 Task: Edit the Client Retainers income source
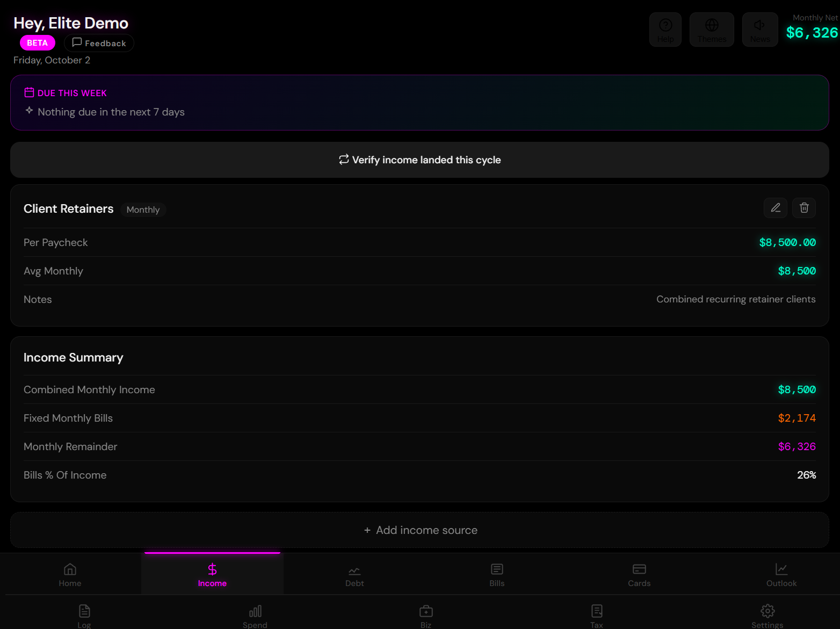tap(776, 208)
